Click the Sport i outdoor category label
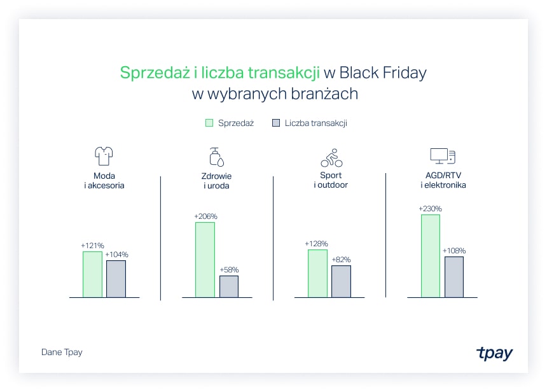Image resolution: width=547 pixels, height=392 pixels. [x=331, y=180]
